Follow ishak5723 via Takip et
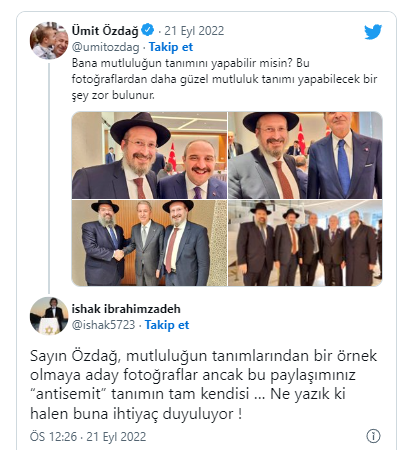Screen dimensions: 410x450 167,325
